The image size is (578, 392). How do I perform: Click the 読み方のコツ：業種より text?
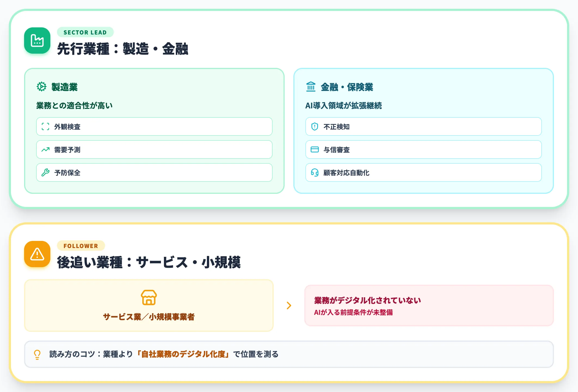tap(91, 354)
